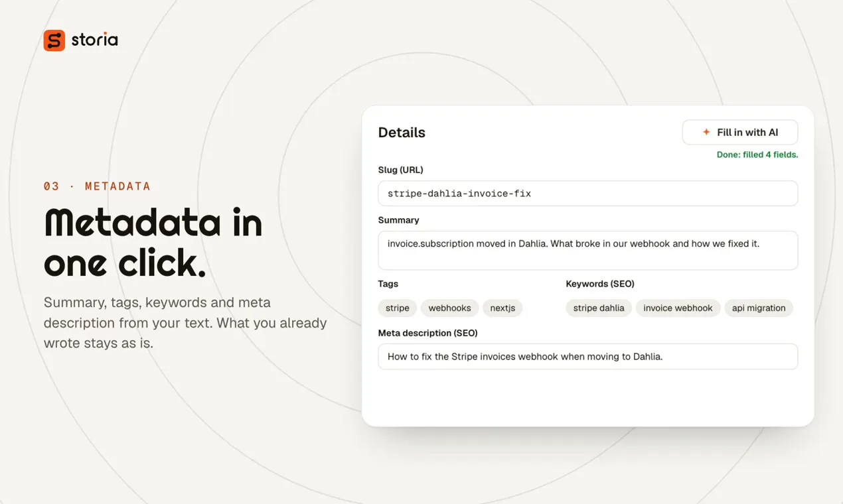
Task: Click the Summary label
Action: [x=398, y=220]
